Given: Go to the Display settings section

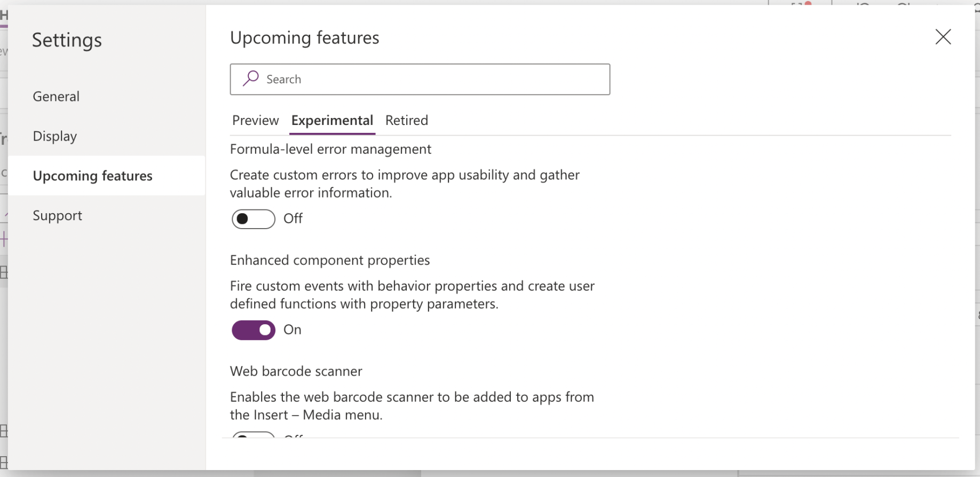Looking at the screenshot, I should point(55,136).
